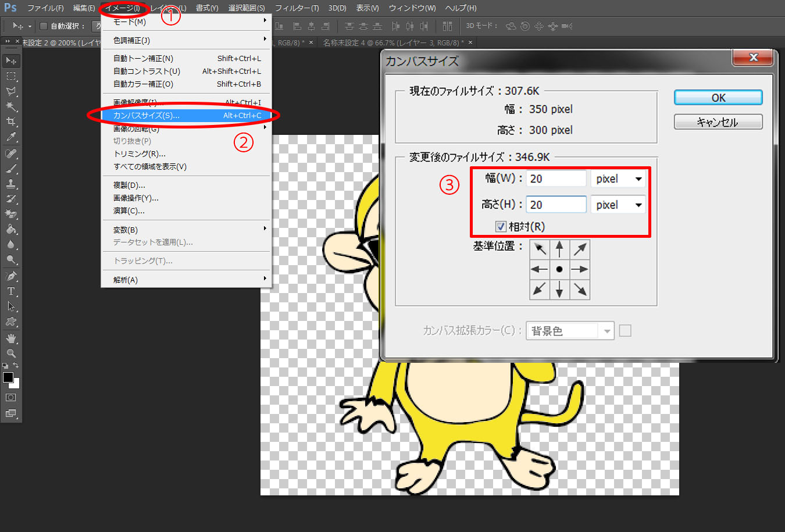Select the Spot Healing Brush tool
This screenshot has width=785, height=532.
coord(11,153)
